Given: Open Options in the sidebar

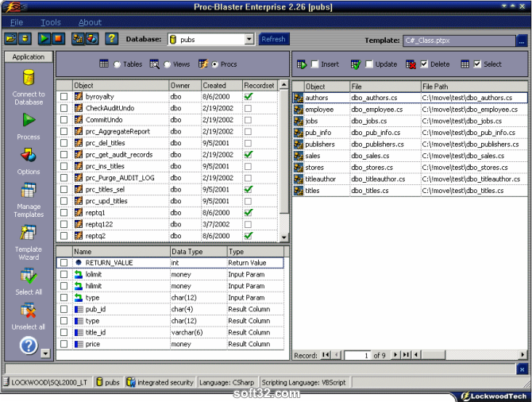Looking at the screenshot, I should click(x=29, y=161).
